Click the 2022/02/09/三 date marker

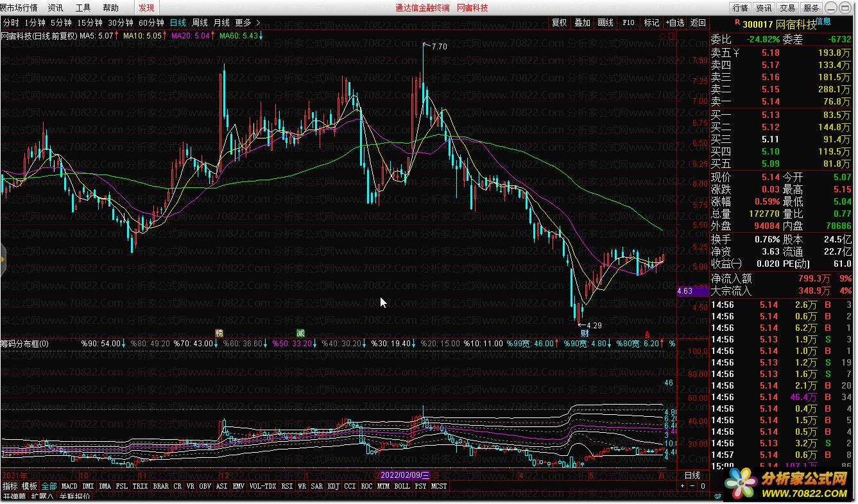(404, 475)
